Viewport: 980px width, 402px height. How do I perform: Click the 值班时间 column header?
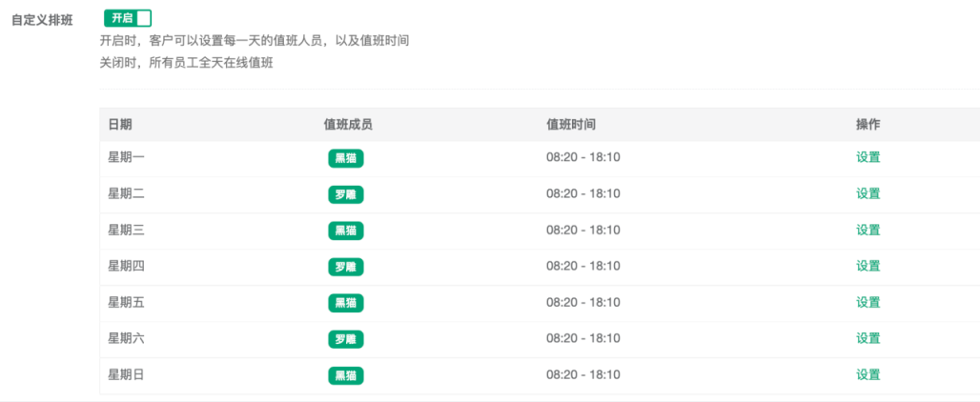coord(571,125)
